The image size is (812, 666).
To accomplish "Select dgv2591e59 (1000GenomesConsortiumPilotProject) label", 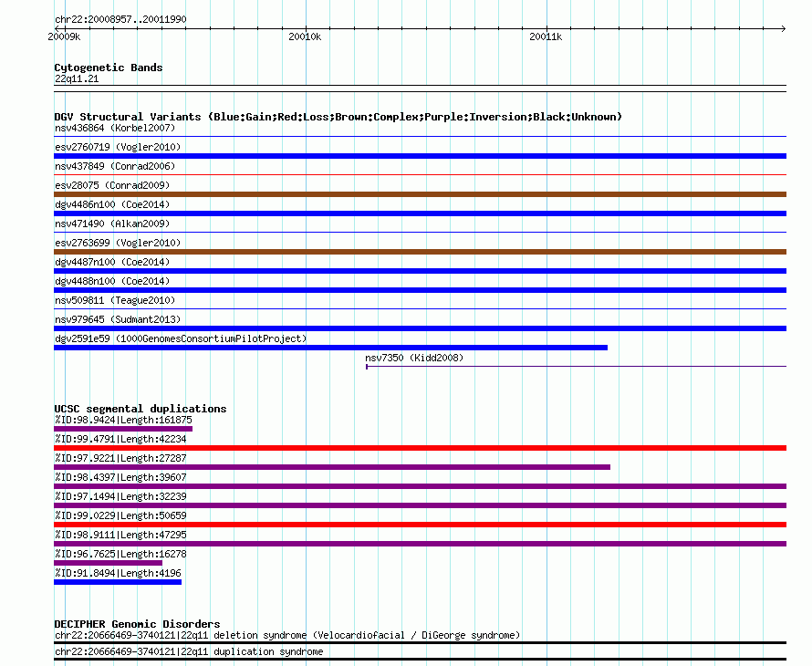I will click(181, 338).
